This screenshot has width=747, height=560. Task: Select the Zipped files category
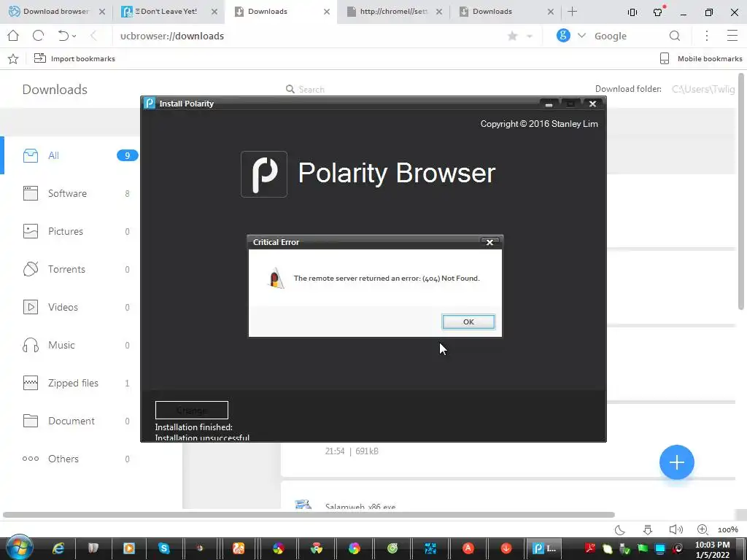tap(71, 383)
